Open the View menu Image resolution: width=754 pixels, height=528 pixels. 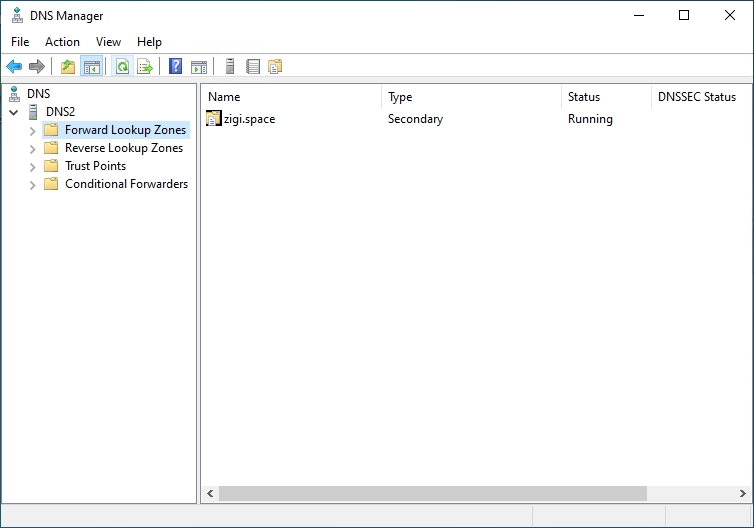[x=108, y=42]
